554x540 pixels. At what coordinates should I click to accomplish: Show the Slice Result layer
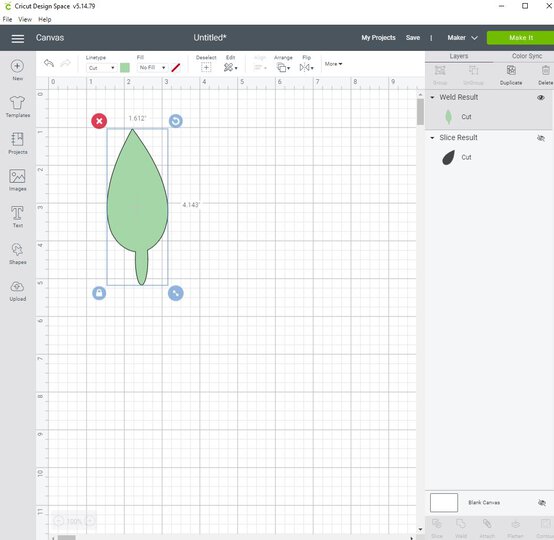[x=541, y=138]
